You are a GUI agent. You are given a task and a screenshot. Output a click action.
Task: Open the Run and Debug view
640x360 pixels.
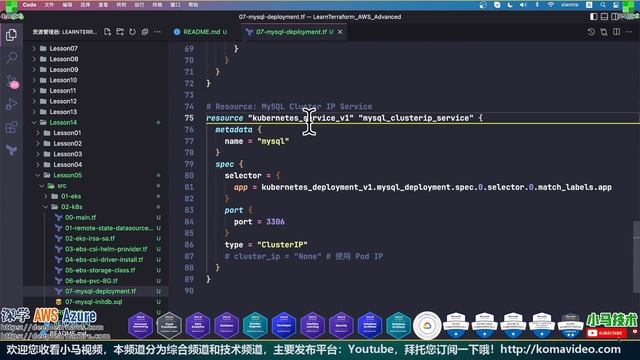tap(11, 104)
